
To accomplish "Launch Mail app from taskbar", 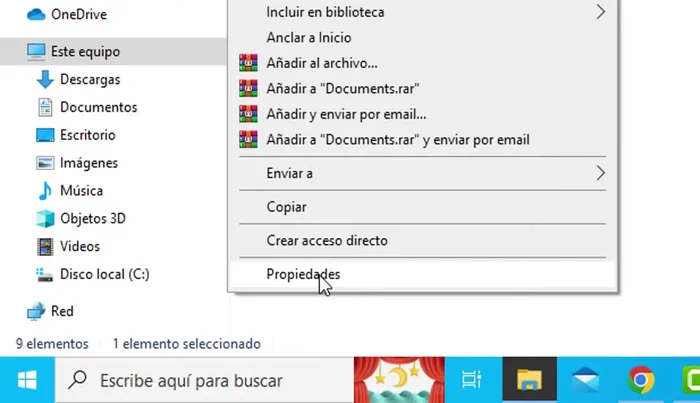I will tap(585, 380).
